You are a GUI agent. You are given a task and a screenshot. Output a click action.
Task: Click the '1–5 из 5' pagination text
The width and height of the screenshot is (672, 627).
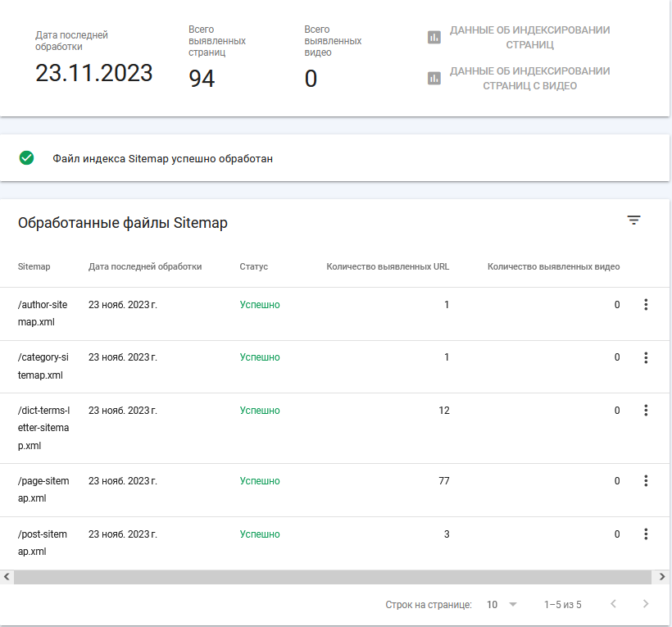pos(562,605)
